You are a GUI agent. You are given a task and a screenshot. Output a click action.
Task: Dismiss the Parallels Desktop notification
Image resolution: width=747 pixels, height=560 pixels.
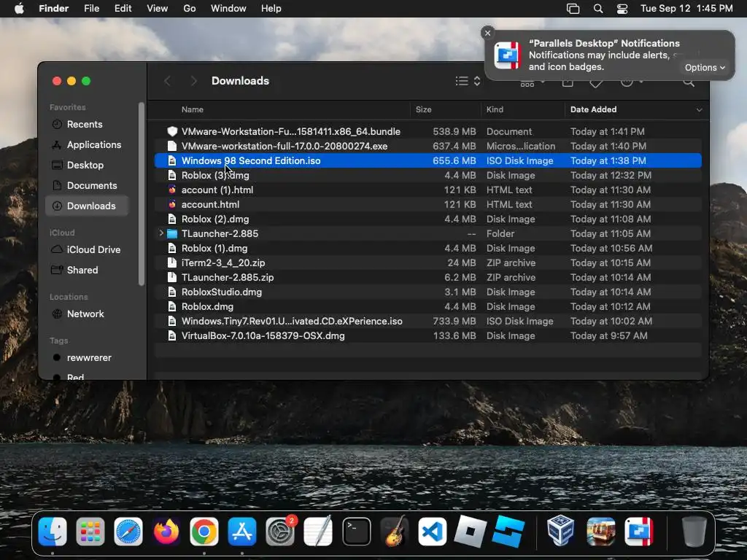coord(487,33)
